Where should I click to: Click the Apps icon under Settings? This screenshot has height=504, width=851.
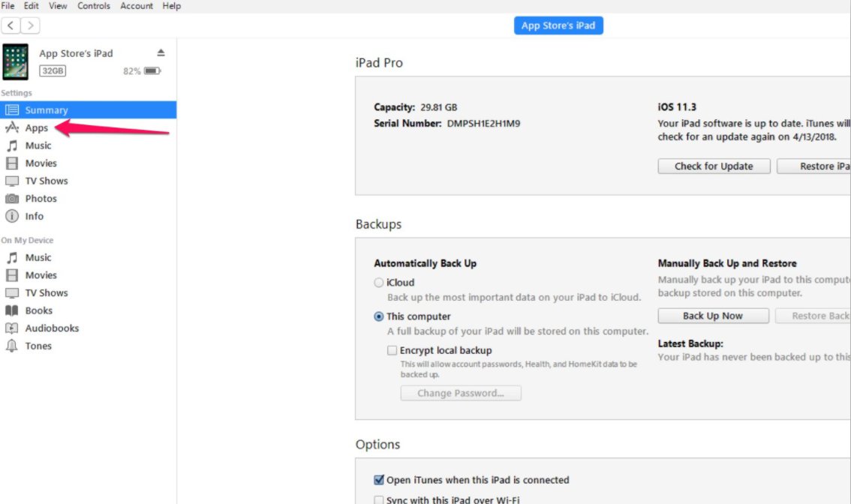[12, 127]
